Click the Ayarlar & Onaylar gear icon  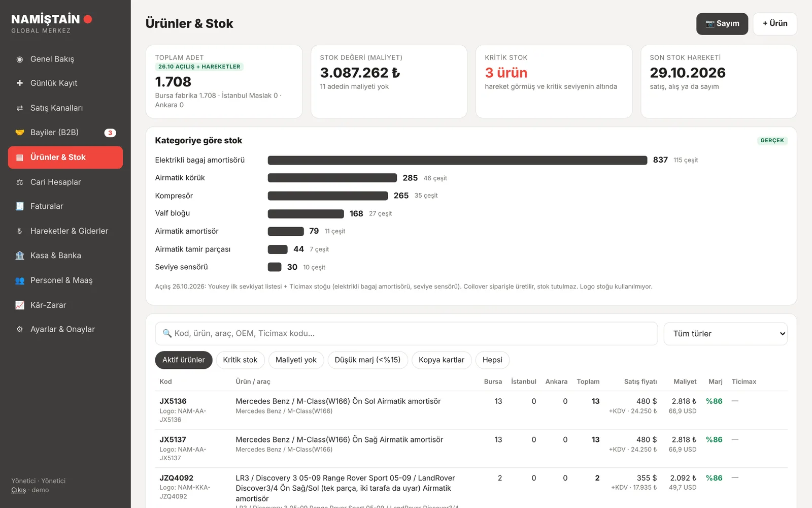[x=20, y=329]
